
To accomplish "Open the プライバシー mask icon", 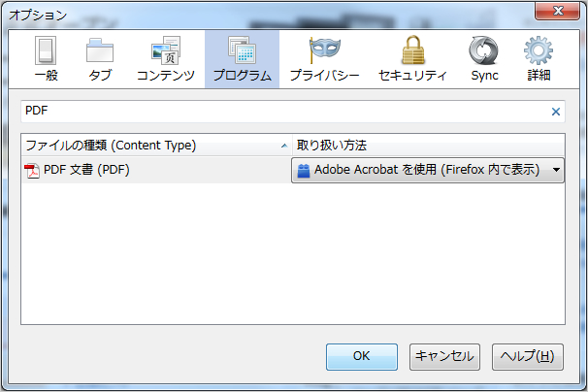I will [324, 49].
